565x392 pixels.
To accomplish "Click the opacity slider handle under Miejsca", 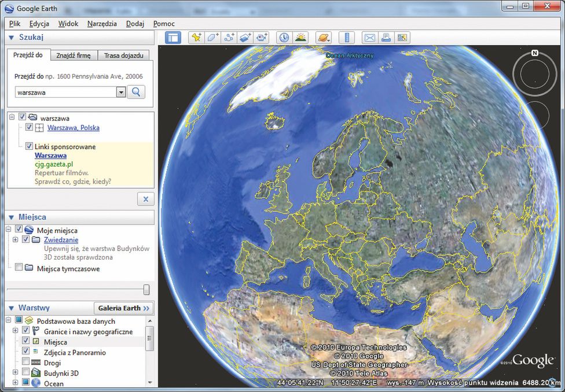I will click(x=146, y=290).
